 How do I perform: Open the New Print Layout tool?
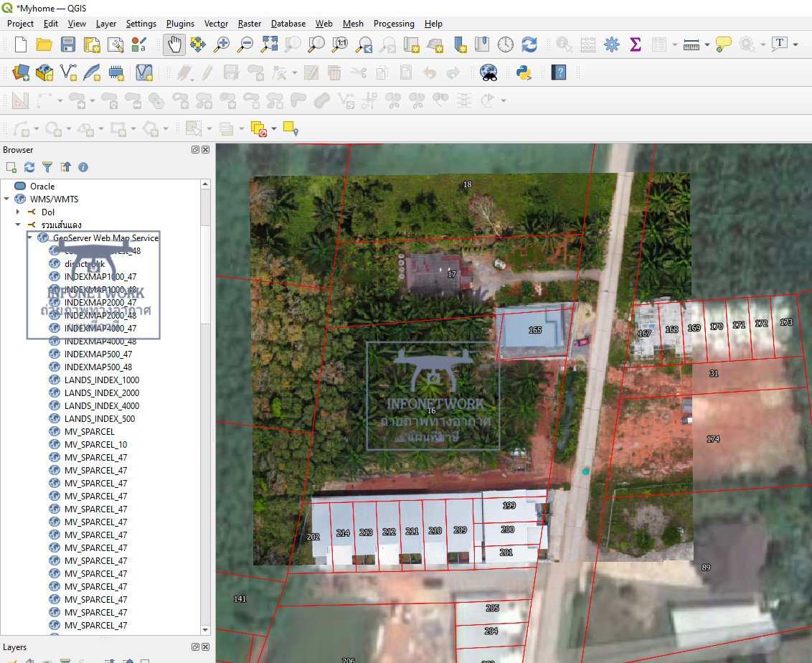[x=92, y=44]
